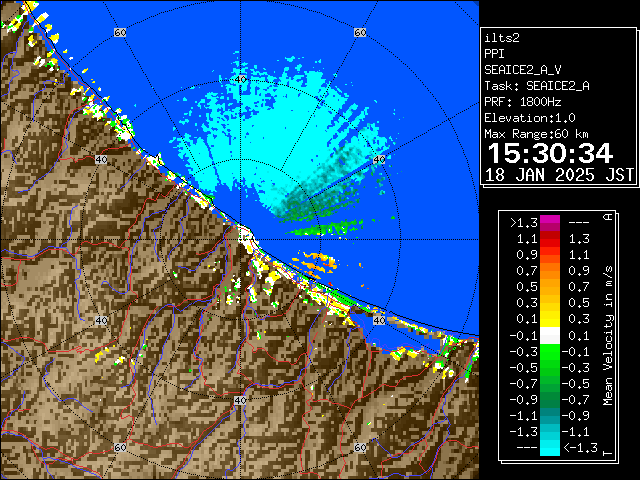Click the '60' range label in the lower-left map
The width and height of the screenshot is (640, 480).
120,447
